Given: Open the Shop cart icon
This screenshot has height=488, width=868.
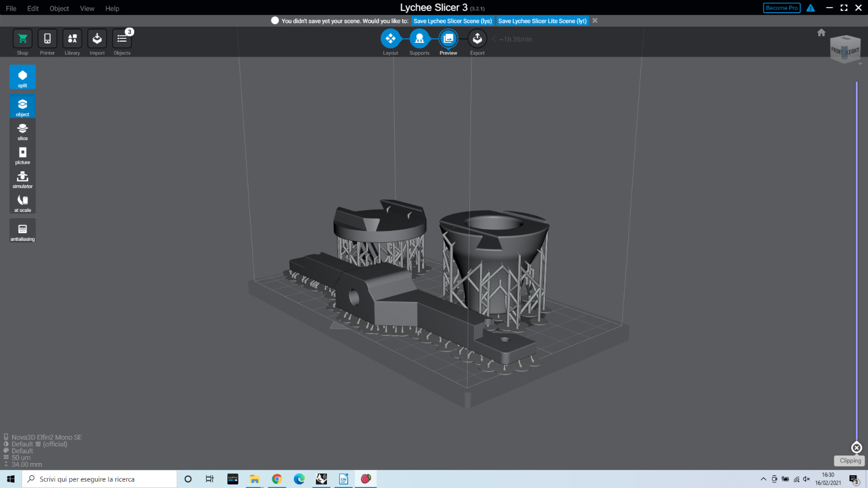Looking at the screenshot, I should click(23, 39).
